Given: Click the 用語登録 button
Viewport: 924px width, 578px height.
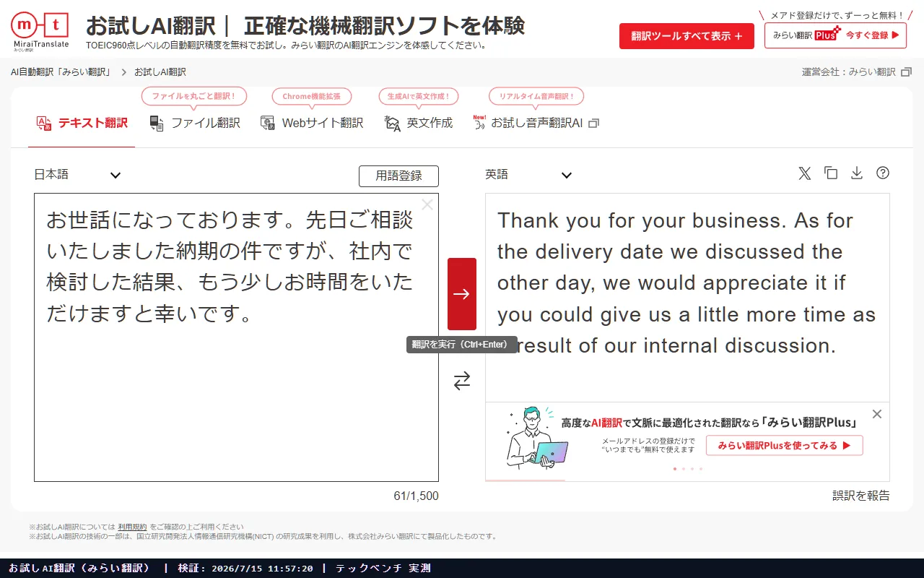Looking at the screenshot, I should [x=398, y=176].
